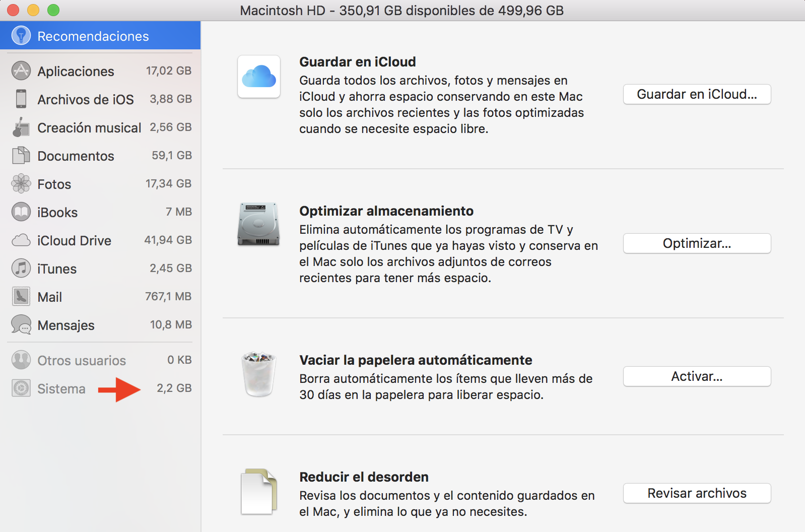The width and height of the screenshot is (805, 532).
Task: Click the Aplicaciones App Store icon
Action: click(x=21, y=71)
